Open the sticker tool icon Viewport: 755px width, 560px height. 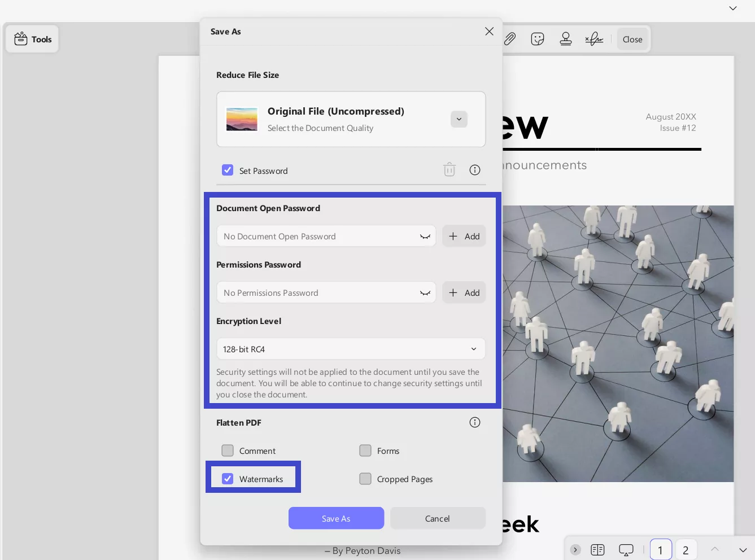click(538, 39)
